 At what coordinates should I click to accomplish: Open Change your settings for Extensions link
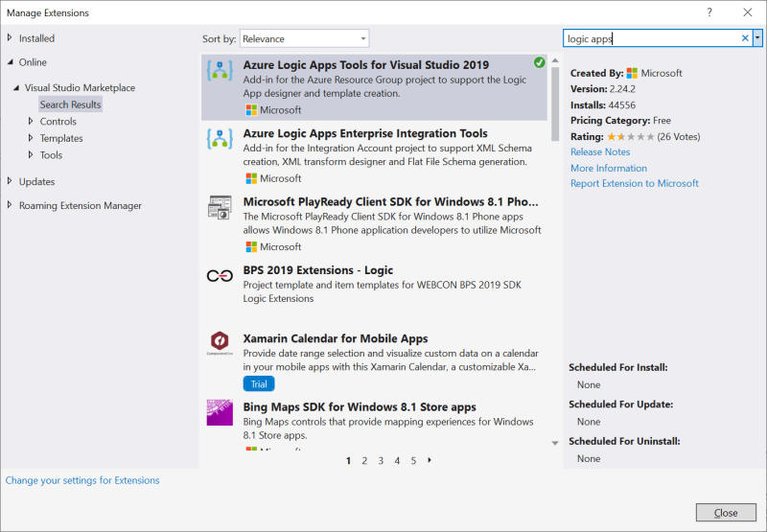pyautogui.click(x=82, y=480)
